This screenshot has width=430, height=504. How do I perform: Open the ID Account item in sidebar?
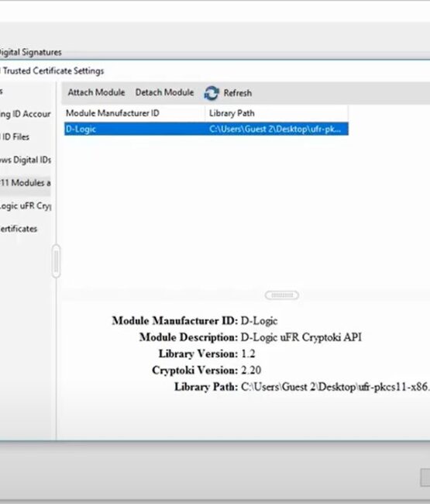tap(25, 114)
